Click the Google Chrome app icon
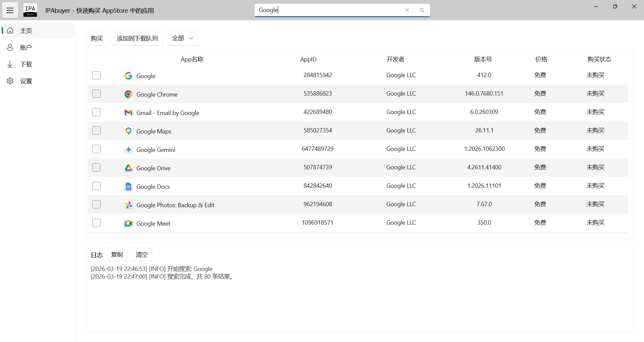The image size is (644, 342). click(x=128, y=94)
